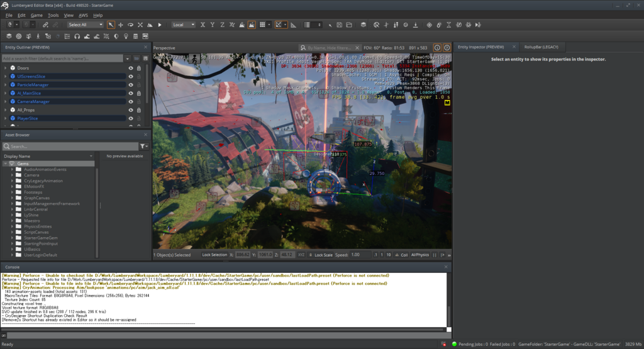Click the viewport pause simulation icon
The width and height of the screenshot is (644, 349).
pos(435,255)
